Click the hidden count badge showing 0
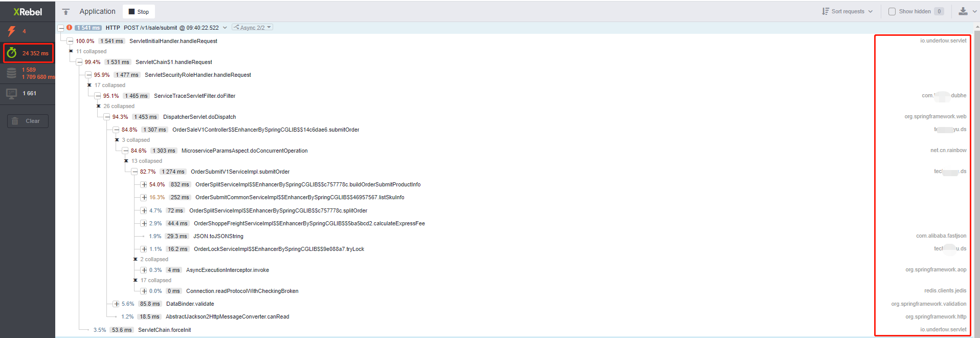The width and height of the screenshot is (980, 338). tap(939, 11)
